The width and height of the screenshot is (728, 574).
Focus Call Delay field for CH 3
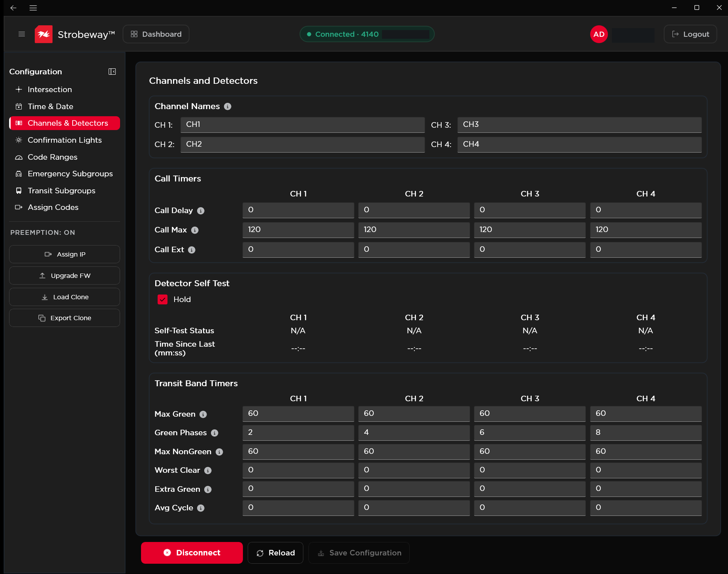[x=530, y=210]
